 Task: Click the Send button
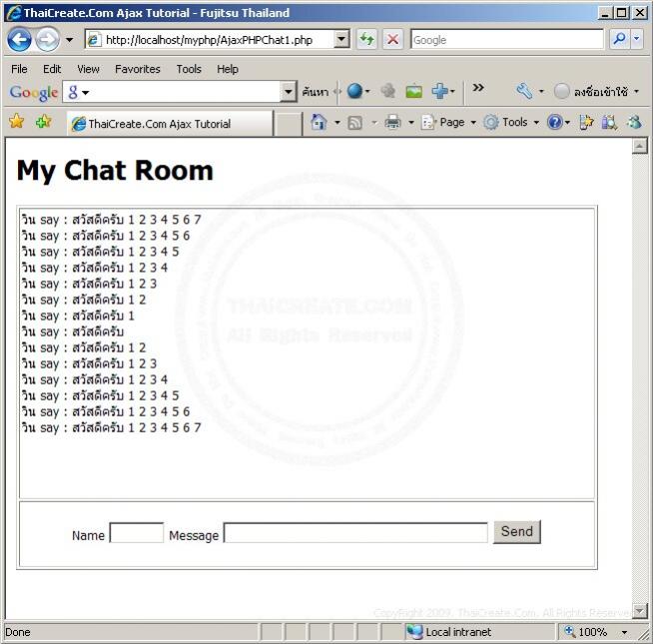[x=517, y=532]
